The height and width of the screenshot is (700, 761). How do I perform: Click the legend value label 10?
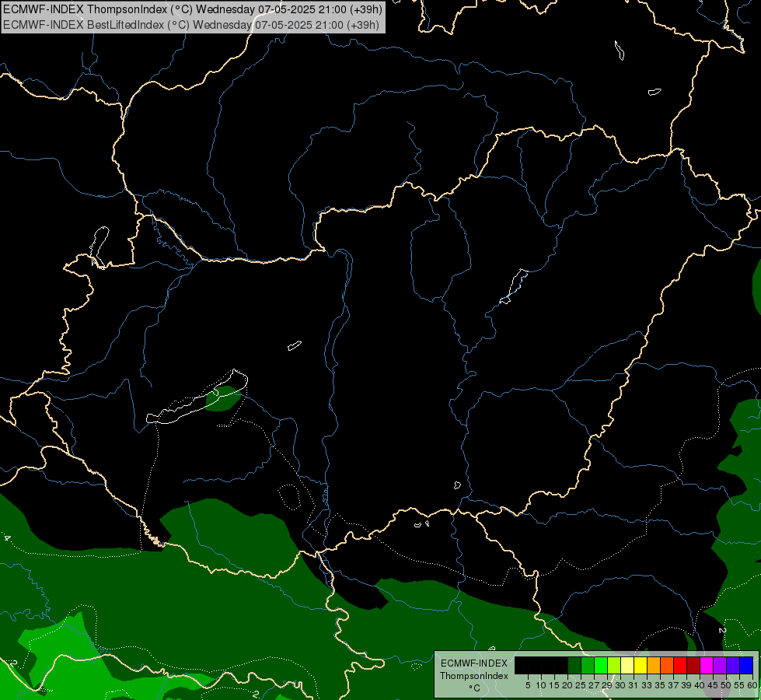pos(541,685)
